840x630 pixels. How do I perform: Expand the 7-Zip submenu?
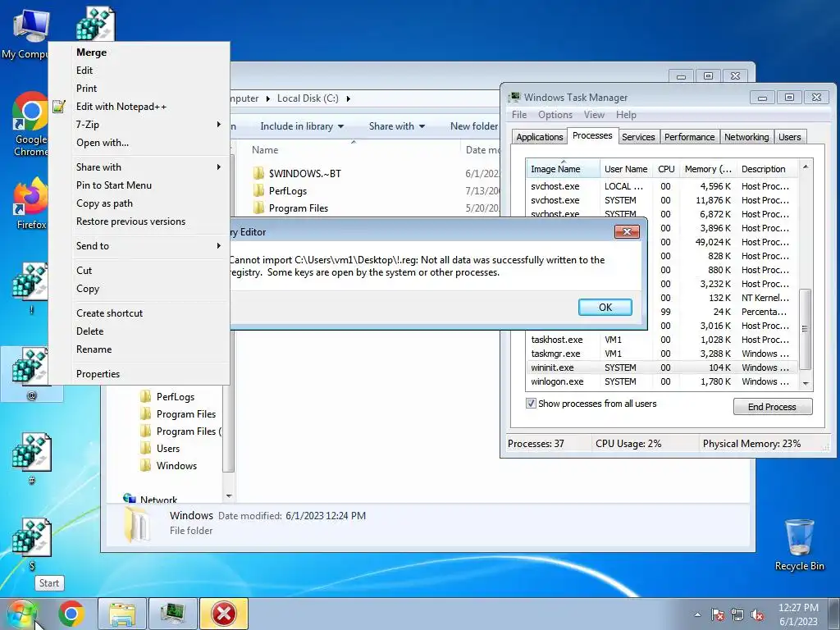click(x=218, y=125)
